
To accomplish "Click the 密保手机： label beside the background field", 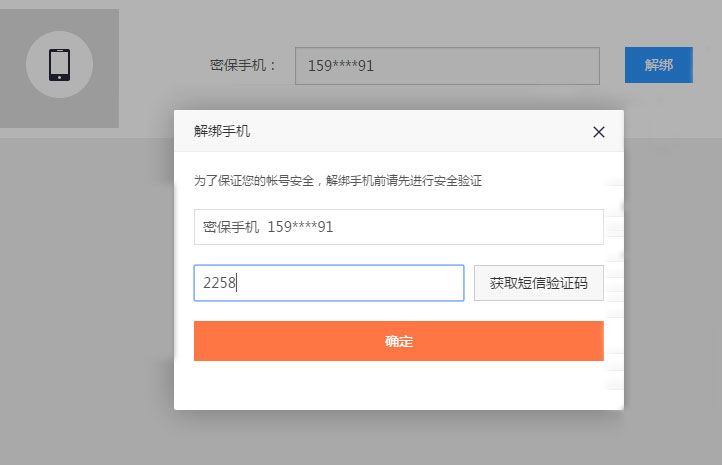I will 243,66.
